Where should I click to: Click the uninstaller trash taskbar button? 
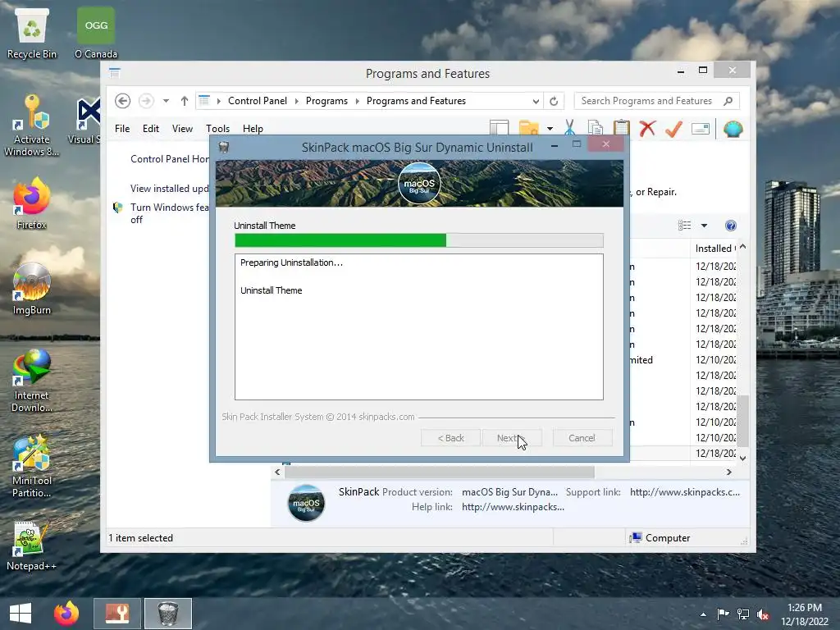click(168, 614)
